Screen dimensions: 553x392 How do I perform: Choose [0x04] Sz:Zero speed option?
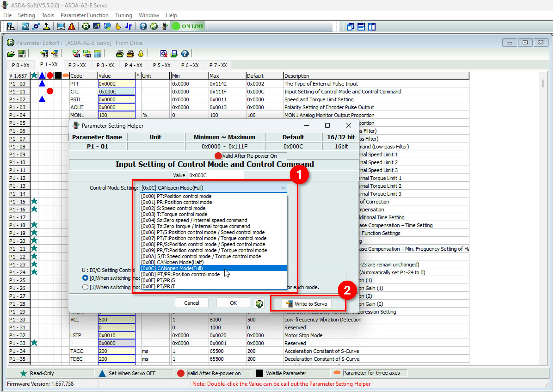[x=213, y=220]
